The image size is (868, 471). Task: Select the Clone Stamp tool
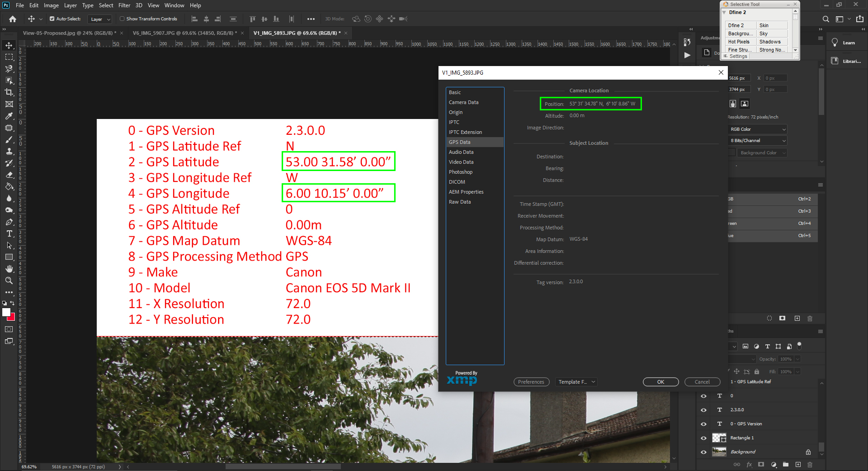coord(9,151)
